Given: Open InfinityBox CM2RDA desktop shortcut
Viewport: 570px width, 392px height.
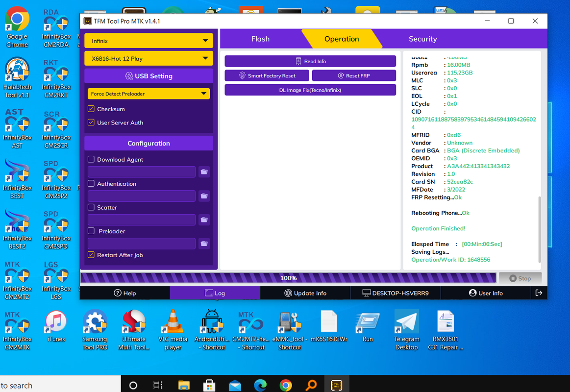Looking at the screenshot, I should pyautogui.click(x=56, y=28).
